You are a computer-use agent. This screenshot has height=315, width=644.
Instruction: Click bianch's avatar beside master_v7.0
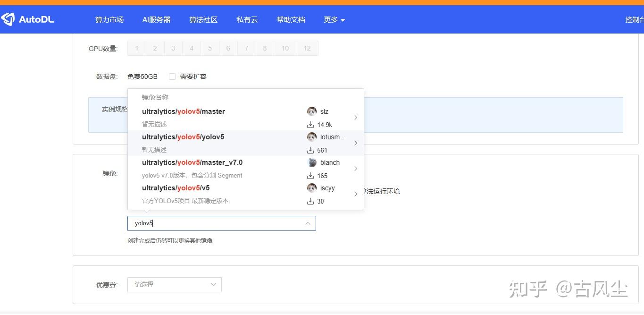[312, 162]
